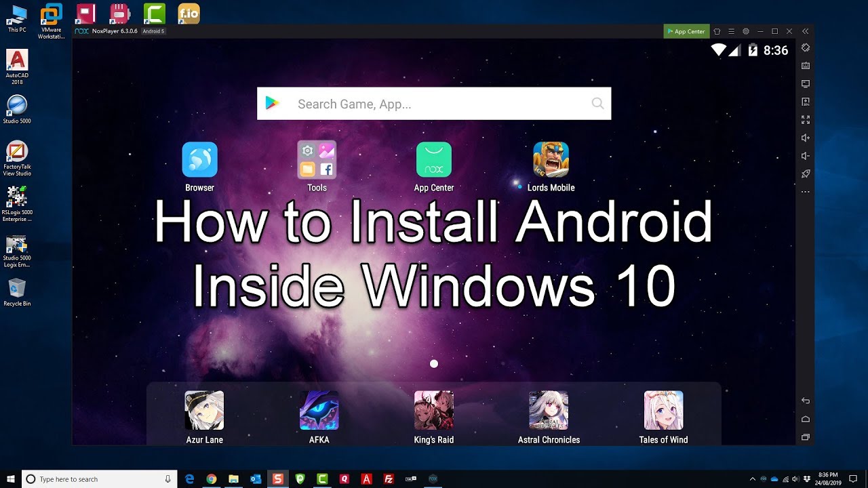Switch NoxPlayer to fullscreen mode

tap(806, 120)
